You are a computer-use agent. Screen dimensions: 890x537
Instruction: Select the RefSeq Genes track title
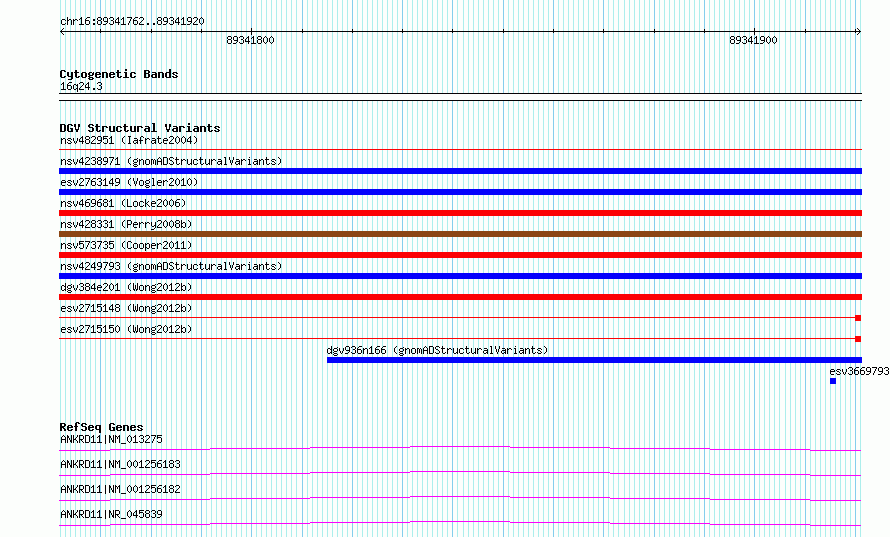pyautogui.click(x=101, y=427)
